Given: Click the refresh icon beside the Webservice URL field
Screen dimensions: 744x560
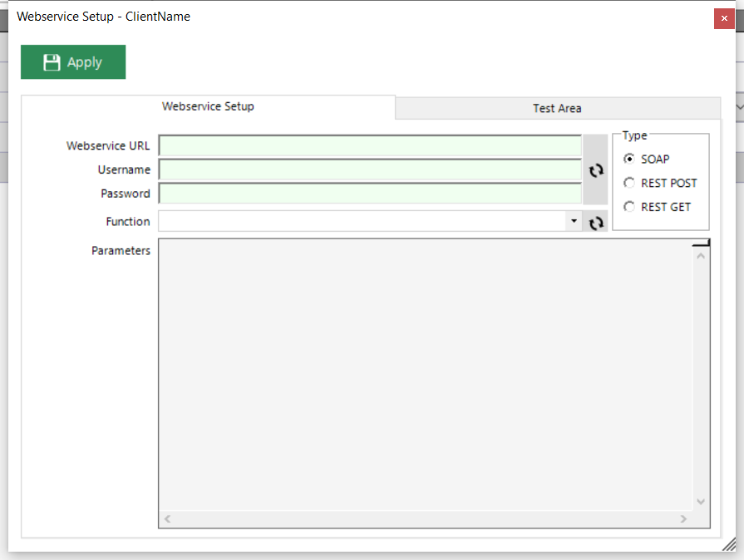Looking at the screenshot, I should click(x=595, y=170).
